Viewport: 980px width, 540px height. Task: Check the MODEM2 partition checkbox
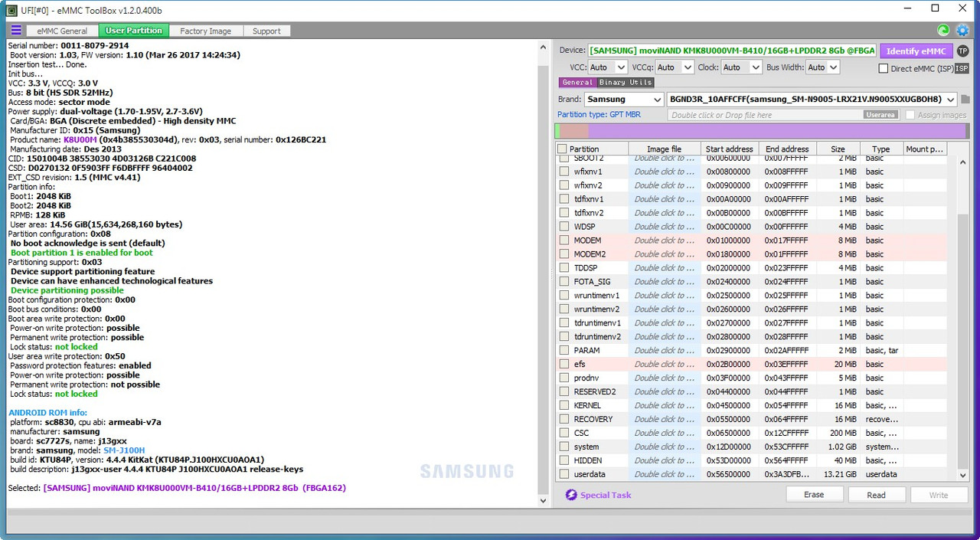[x=564, y=254]
